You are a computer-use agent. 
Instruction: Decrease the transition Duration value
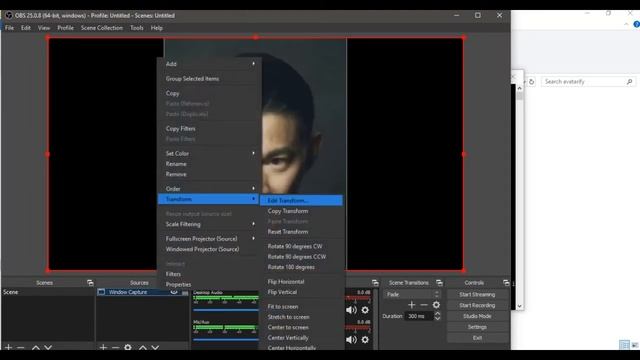pos(438,318)
